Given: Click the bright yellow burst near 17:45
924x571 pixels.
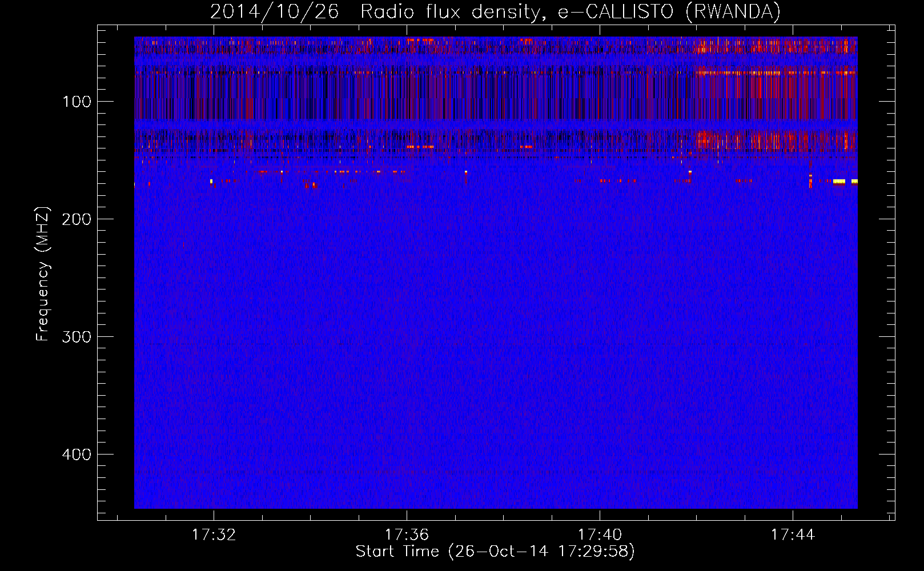Looking at the screenshot, I should click(x=839, y=182).
